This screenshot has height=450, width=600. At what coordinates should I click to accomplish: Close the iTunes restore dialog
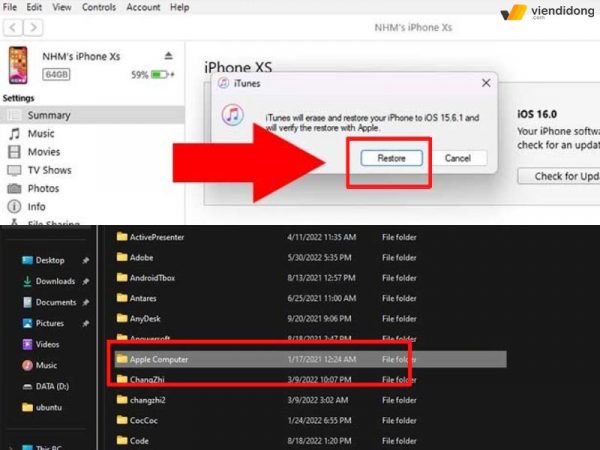pos(486,83)
